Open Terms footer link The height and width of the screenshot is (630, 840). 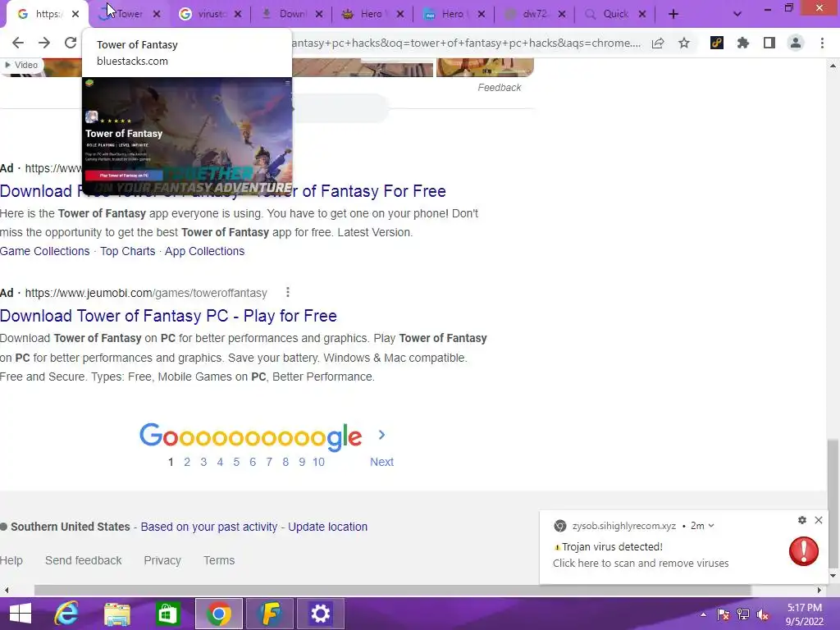click(219, 560)
